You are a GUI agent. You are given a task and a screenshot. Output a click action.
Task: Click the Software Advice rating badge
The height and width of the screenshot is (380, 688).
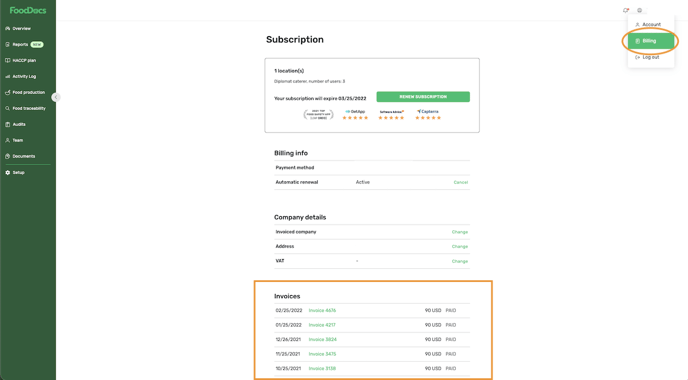(391, 115)
